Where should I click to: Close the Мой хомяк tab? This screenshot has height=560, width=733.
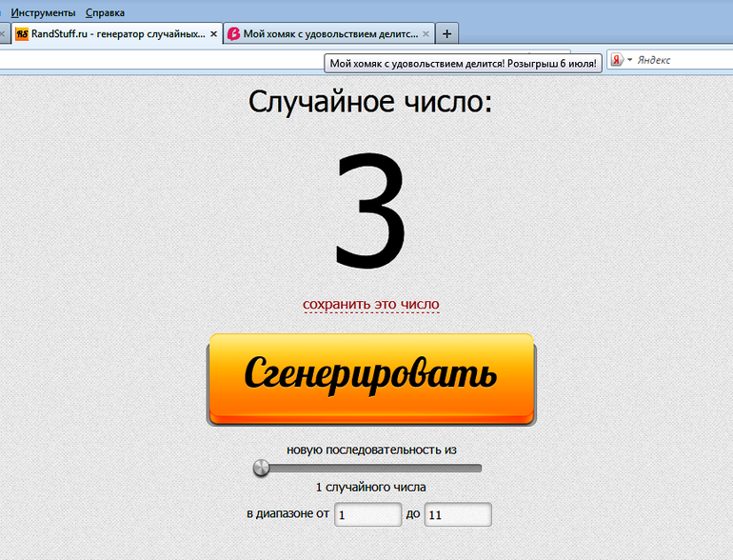pos(426,33)
